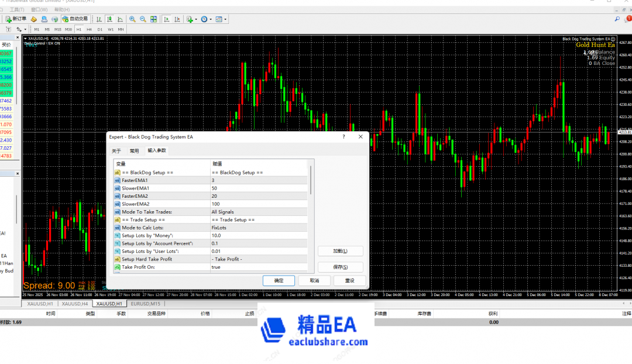Click the tile windows grid icon
Screen dimensions: 632x364
[153, 19]
